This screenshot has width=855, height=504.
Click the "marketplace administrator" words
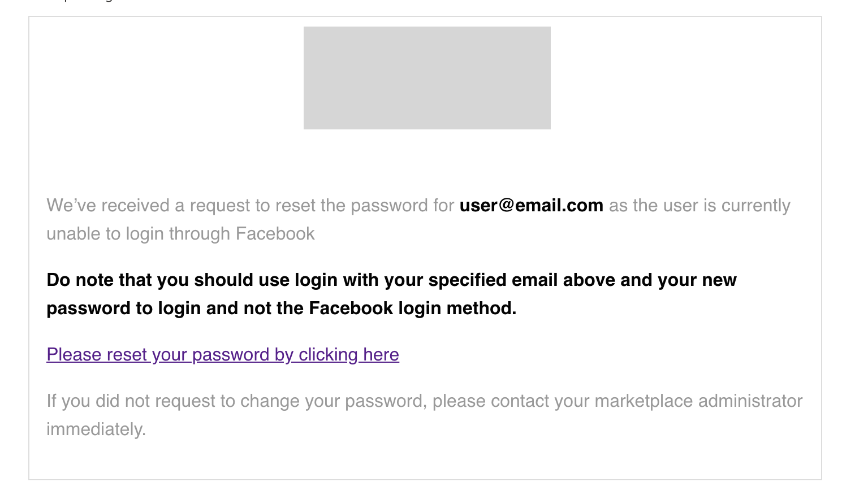[698, 401]
